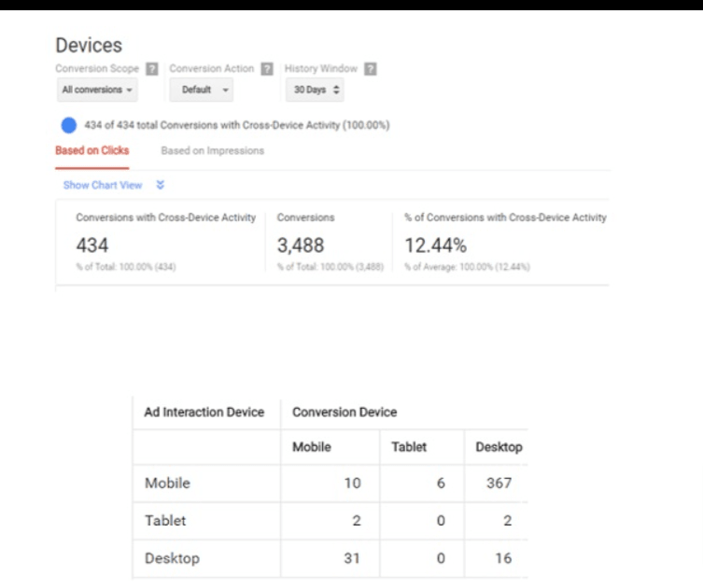This screenshot has height=588, width=703.
Task: Switch to the Based on Impressions tab
Action: [x=212, y=150]
